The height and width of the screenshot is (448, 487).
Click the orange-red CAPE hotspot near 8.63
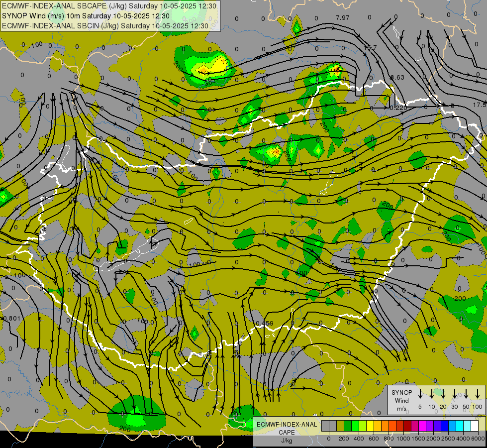tap(336, 69)
